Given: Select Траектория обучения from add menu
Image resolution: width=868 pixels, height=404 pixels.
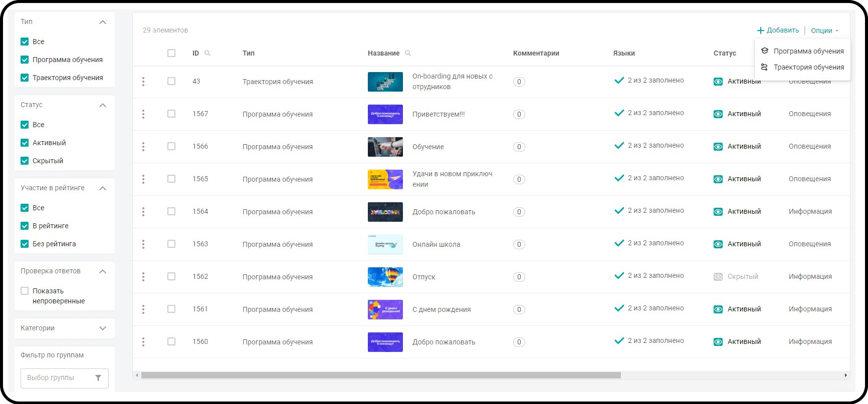Looking at the screenshot, I should pos(808,67).
